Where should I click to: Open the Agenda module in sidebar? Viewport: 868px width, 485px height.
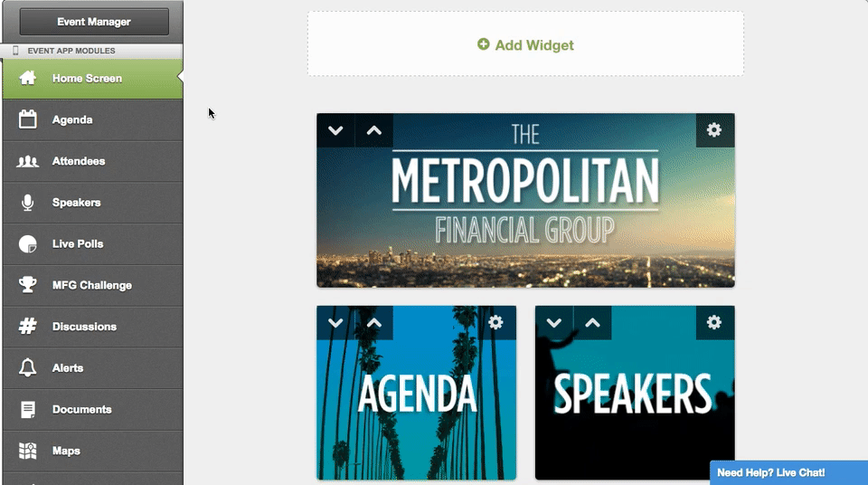coord(93,119)
